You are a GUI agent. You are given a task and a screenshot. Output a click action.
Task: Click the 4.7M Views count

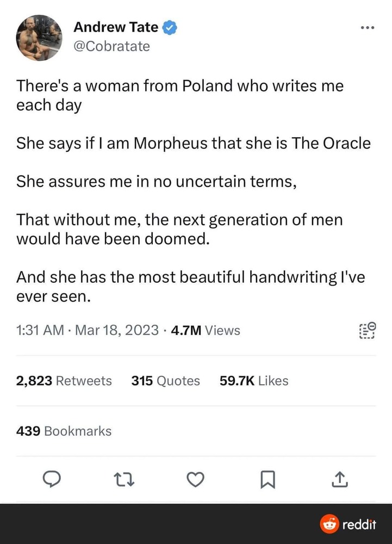click(x=205, y=330)
